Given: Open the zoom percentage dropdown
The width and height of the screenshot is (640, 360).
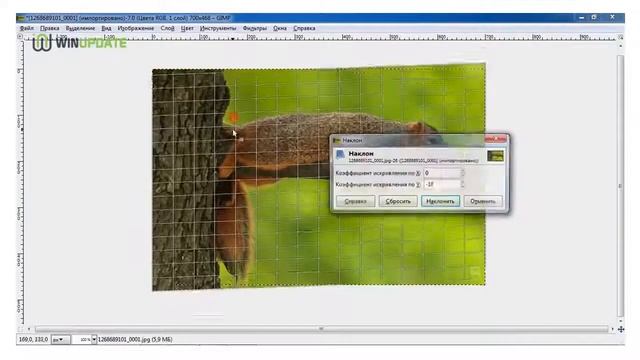Looking at the screenshot, I should coord(94,340).
